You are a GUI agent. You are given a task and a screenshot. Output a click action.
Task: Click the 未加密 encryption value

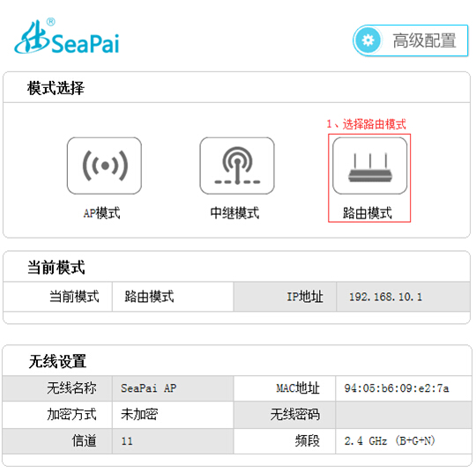(x=139, y=415)
